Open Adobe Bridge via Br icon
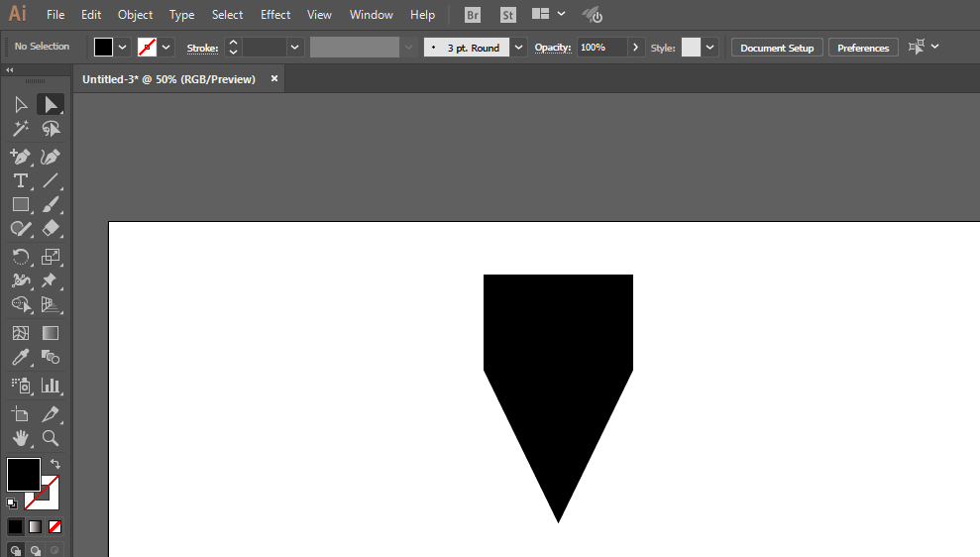The image size is (980, 557). pos(473,15)
